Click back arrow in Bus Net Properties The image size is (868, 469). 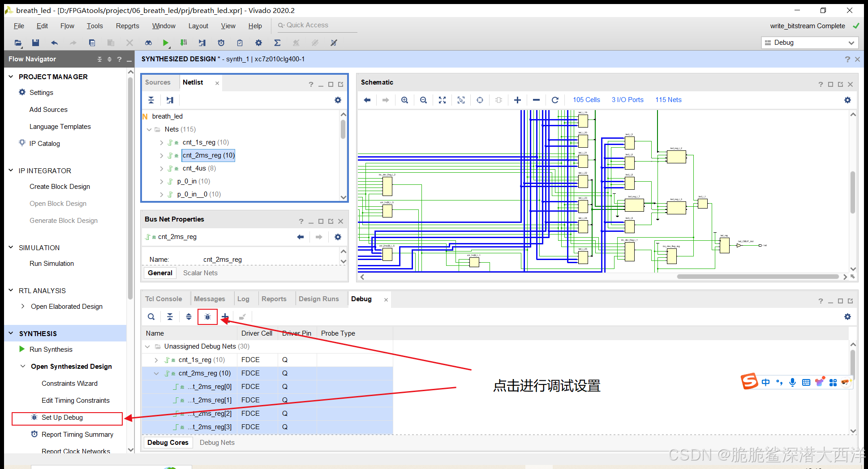[300, 237]
